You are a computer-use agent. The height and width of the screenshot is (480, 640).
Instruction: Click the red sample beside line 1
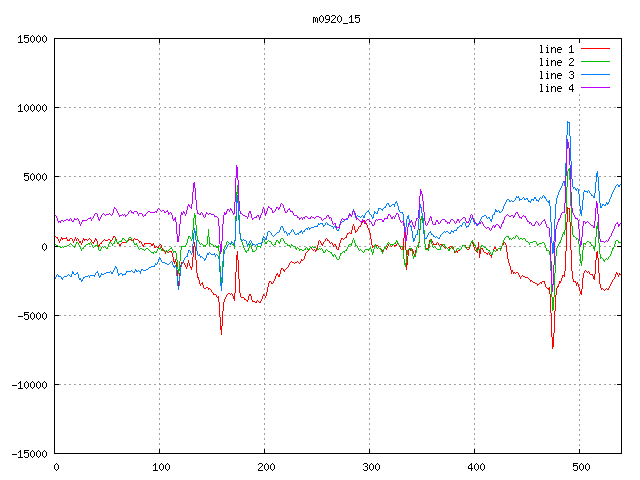pyautogui.click(x=596, y=49)
